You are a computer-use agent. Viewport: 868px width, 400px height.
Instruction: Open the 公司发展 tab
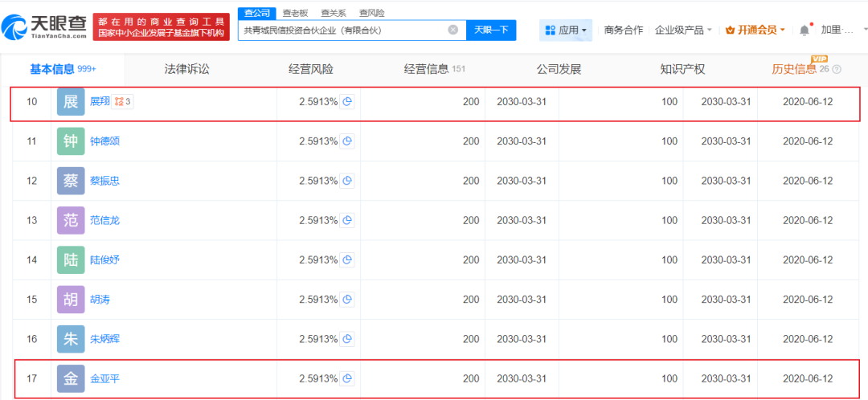point(559,69)
